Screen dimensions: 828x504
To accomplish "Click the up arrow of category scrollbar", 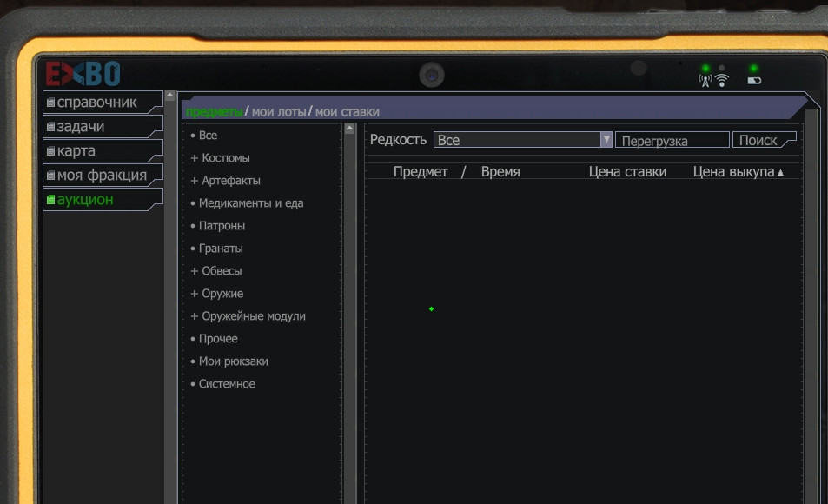I will (x=350, y=129).
